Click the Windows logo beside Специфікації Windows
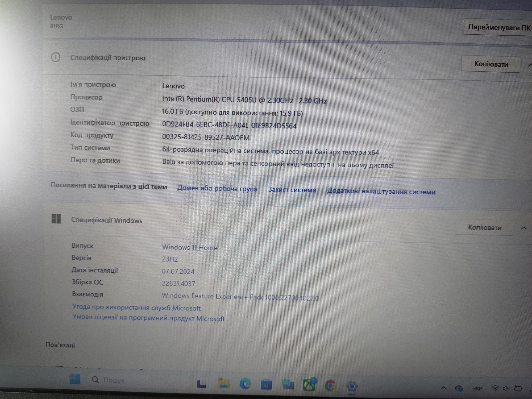 click(56, 219)
